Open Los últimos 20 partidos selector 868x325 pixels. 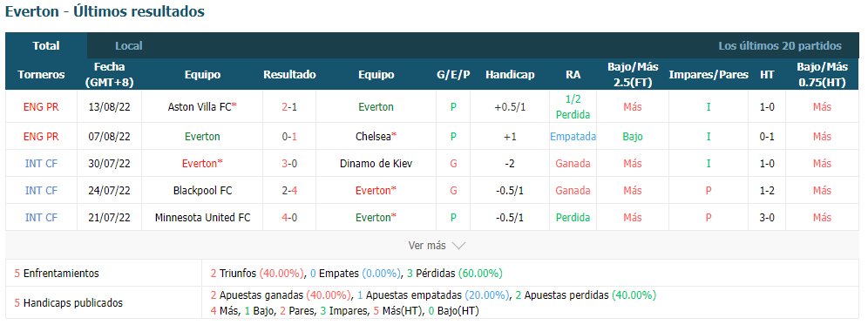pyautogui.click(x=779, y=46)
